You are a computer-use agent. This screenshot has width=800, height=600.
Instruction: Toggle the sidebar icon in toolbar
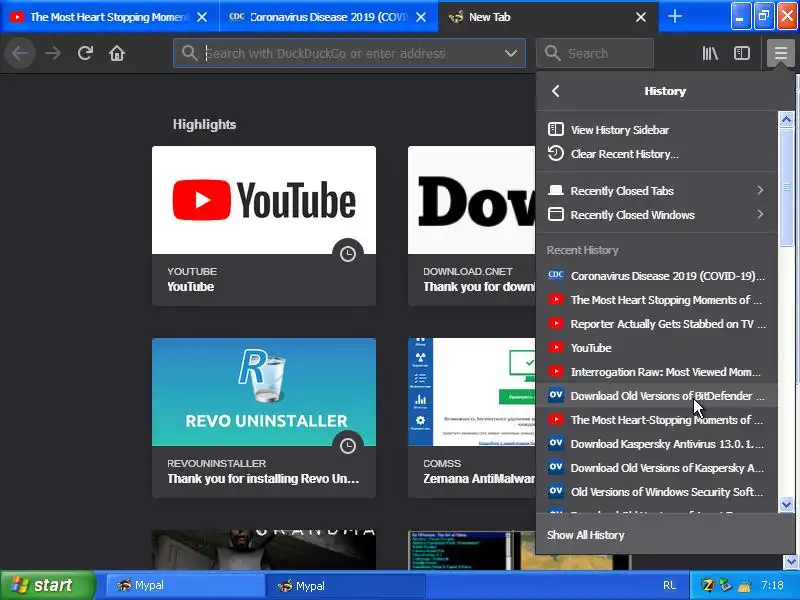(x=741, y=53)
